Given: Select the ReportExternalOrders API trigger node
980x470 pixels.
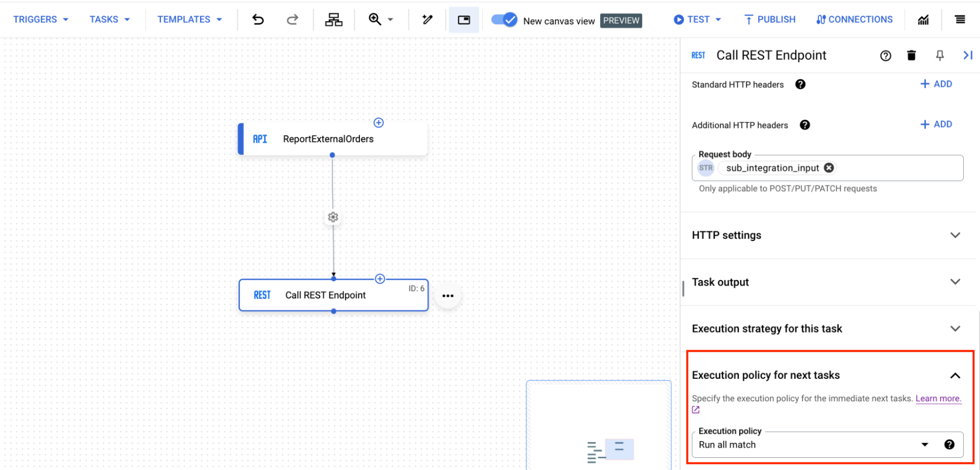Looking at the screenshot, I should pyautogui.click(x=333, y=139).
